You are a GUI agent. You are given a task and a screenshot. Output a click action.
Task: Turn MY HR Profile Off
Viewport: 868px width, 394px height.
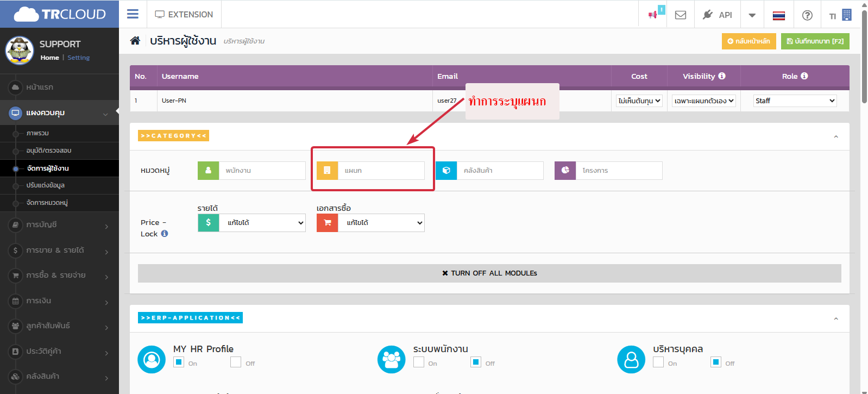[x=236, y=362]
